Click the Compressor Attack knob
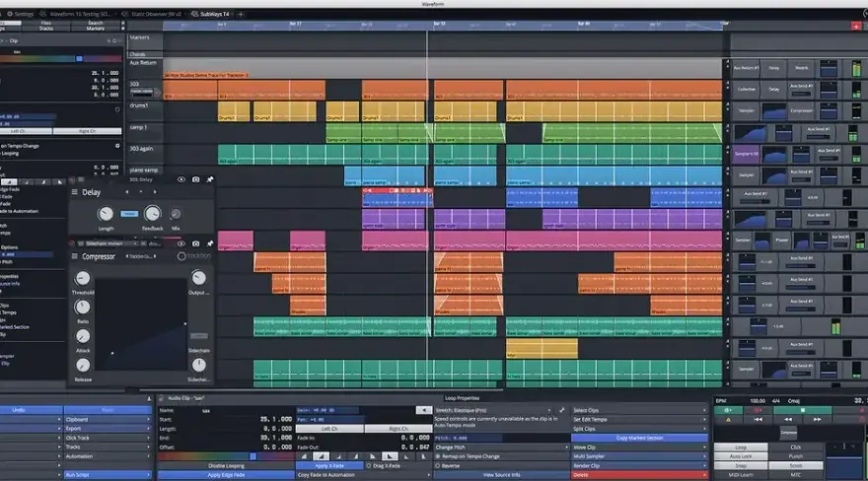868x481 pixels. click(83, 336)
